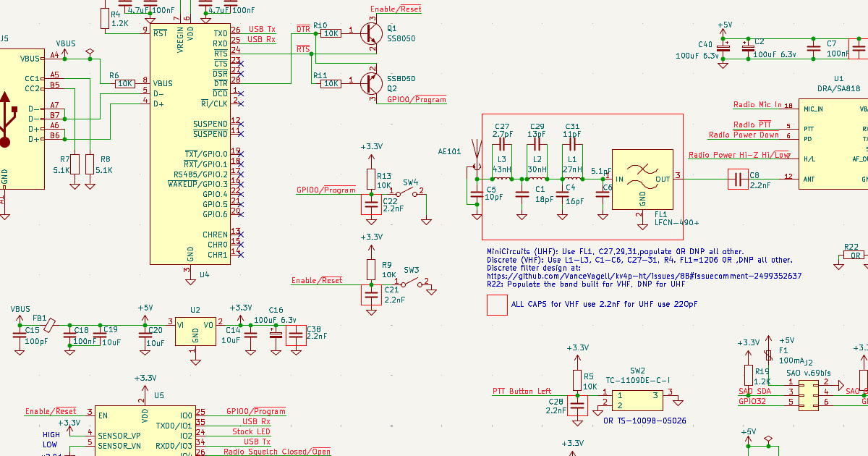Click the 'DRA/SA818' value label of U1
Image resolution: width=868 pixels, height=456 pixels.
(840, 88)
